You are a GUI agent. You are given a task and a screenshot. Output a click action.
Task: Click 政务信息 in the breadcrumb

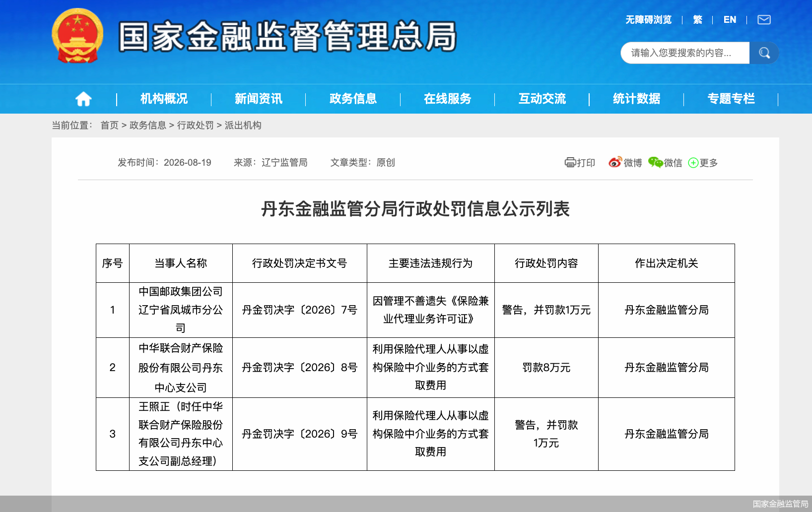148,126
